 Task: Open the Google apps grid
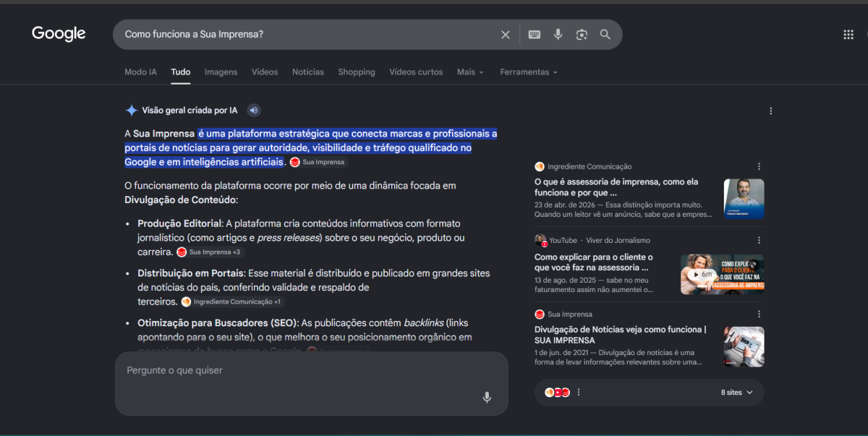click(848, 35)
